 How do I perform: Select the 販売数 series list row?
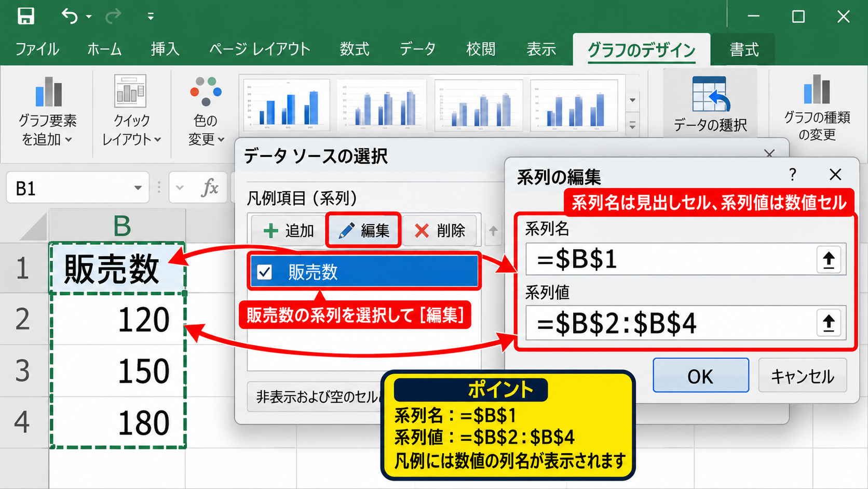pyautogui.click(x=364, y=271)
